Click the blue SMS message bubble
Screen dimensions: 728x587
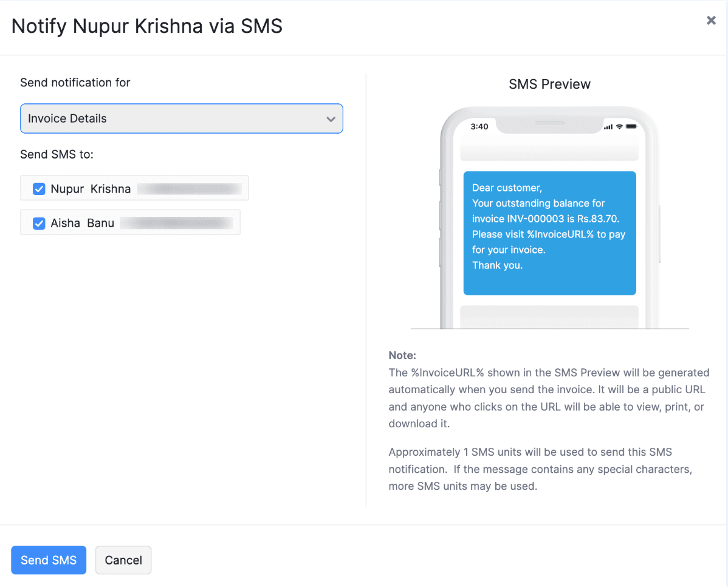tap(549, 233)
